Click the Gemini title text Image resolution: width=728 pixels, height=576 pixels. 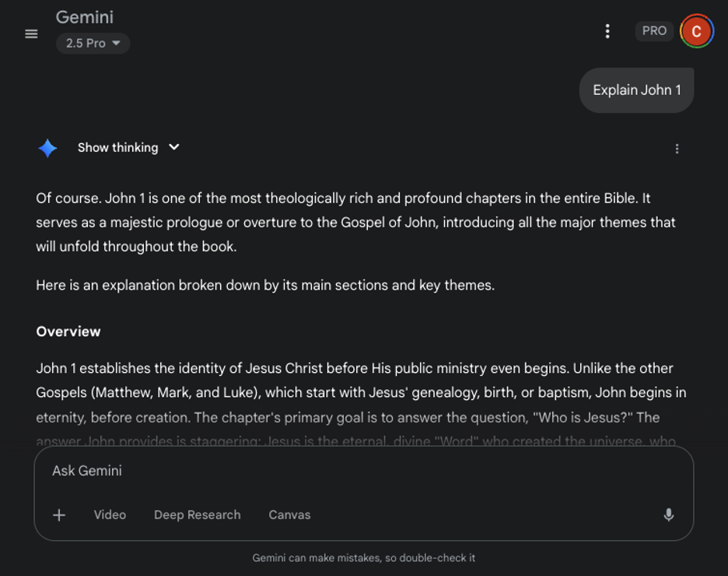pos(85,17)
